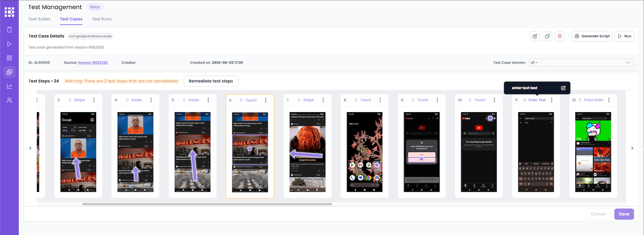The height and width of the screenshot is (235, 644).
Task: Click the horizontal scrollbar under test steps
Action: [x=207, y=204]
